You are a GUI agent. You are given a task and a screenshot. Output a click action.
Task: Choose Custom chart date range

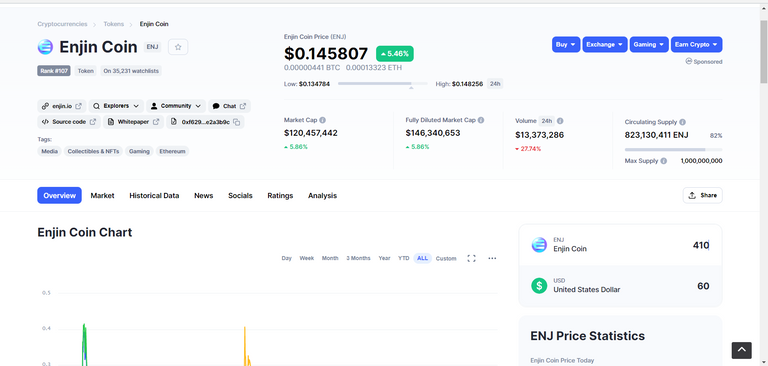pyautogui.click(x=446, y=258)
